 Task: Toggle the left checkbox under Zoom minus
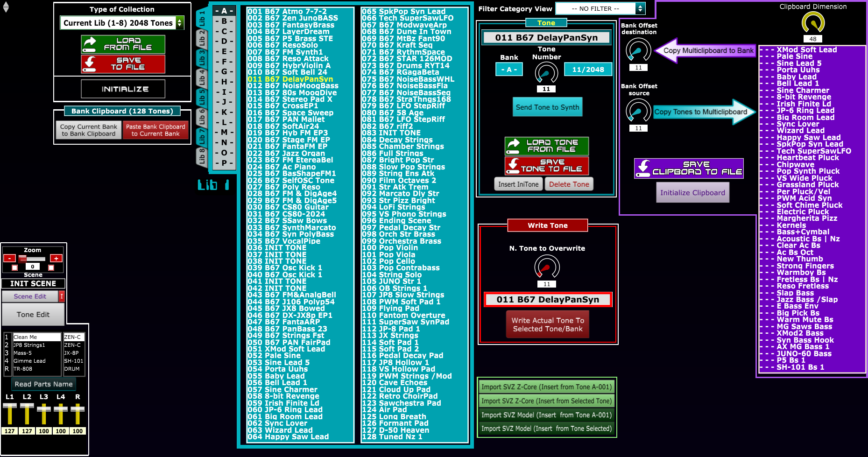[15, 267]
